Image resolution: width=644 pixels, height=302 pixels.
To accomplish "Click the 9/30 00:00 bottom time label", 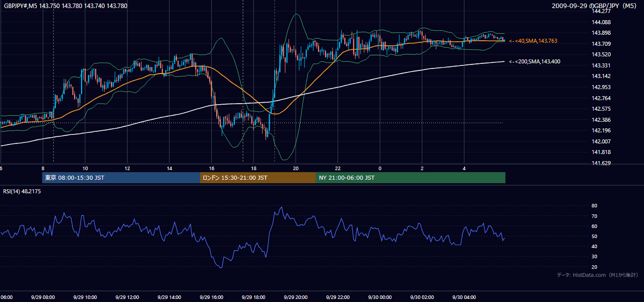I will click(379, 297).
